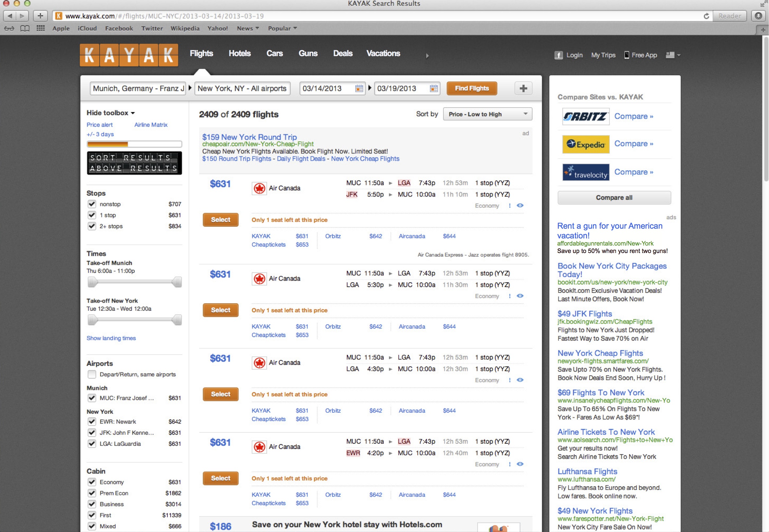Uncheck the nonstop stops filter
769x532 pixels.
click(92, 204)
